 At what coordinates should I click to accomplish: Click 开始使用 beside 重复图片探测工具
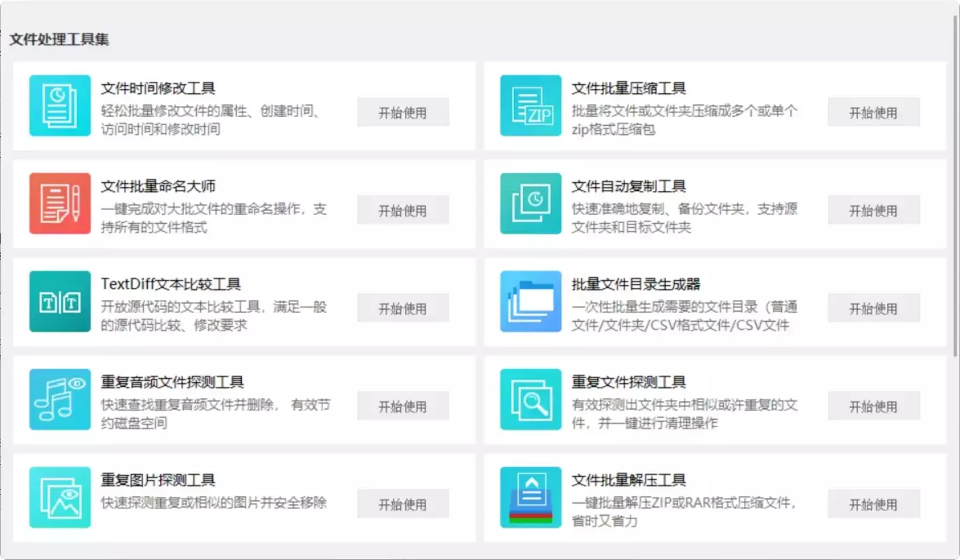[x=402, y=504]
